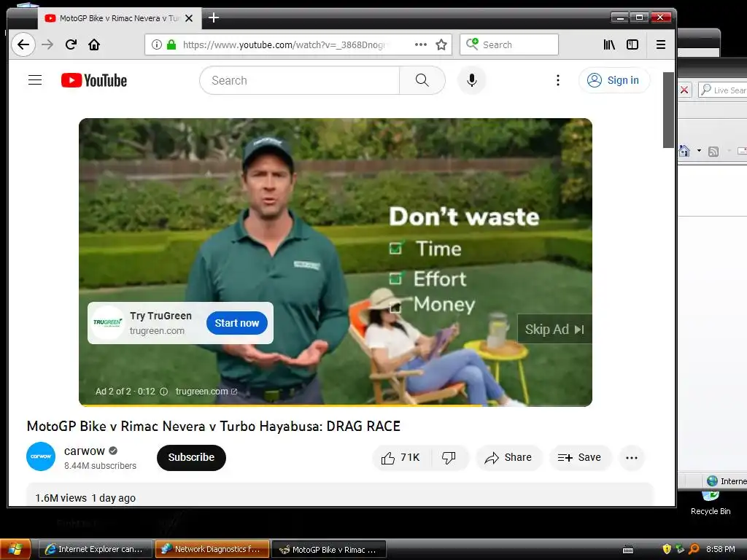Dislike the video with thumbs down
The image size is (747, 560).
coord(449,458)
